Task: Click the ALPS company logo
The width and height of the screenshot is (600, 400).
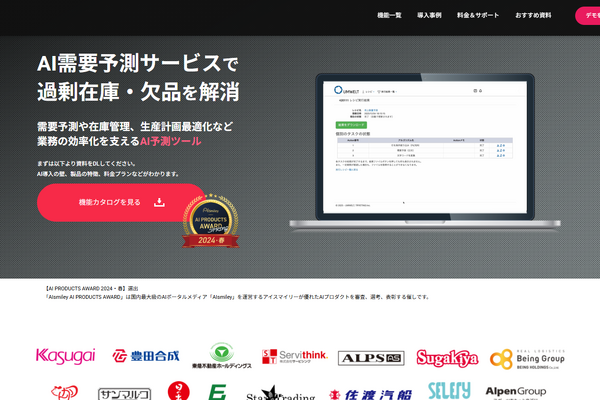Action: coord(371,358)
